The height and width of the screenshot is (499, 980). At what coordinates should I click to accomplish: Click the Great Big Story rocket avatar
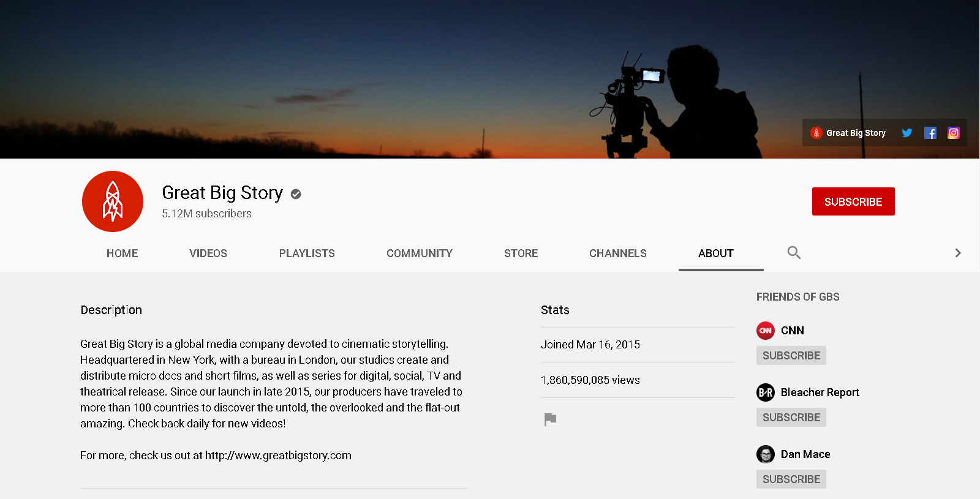point(113,201)
